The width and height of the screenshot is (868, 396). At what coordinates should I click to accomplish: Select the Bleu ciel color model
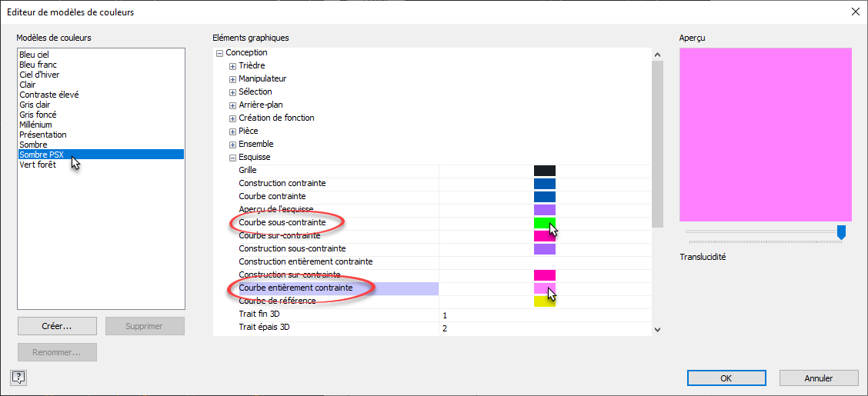tap(34, 55)
